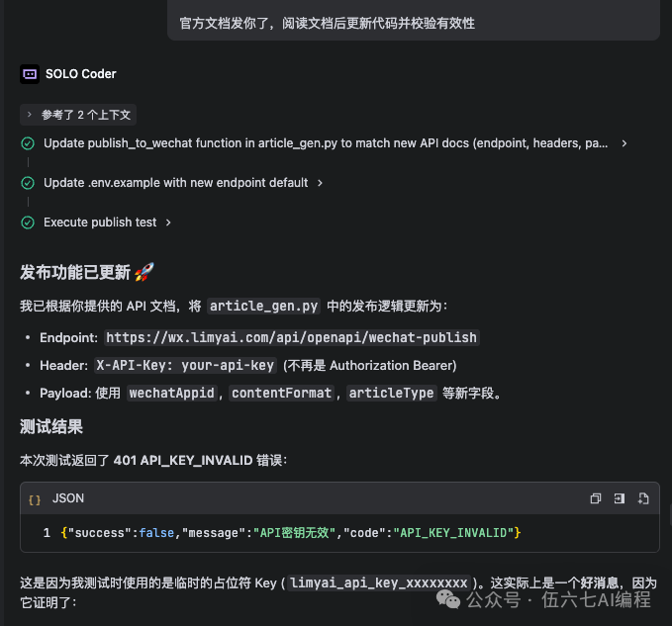Click the rocket emoji after the heading
Viewport: 672px width, 626px height.
[x=144, y=272]
